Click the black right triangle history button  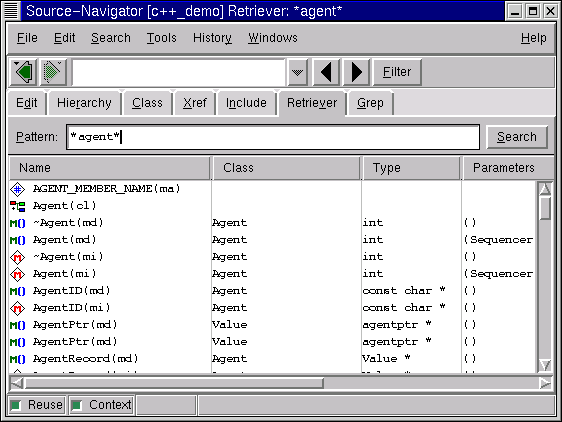pyautogui.click(x=356, y=72)
